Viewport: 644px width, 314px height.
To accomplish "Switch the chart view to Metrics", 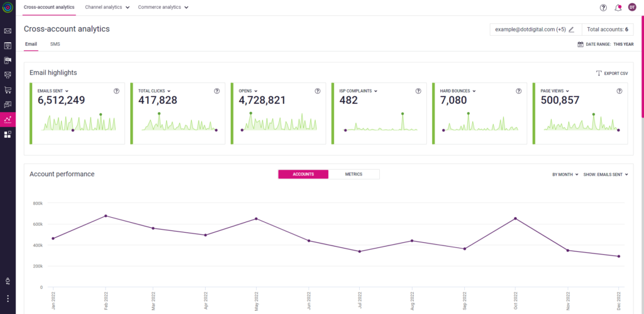I will 353,174.
